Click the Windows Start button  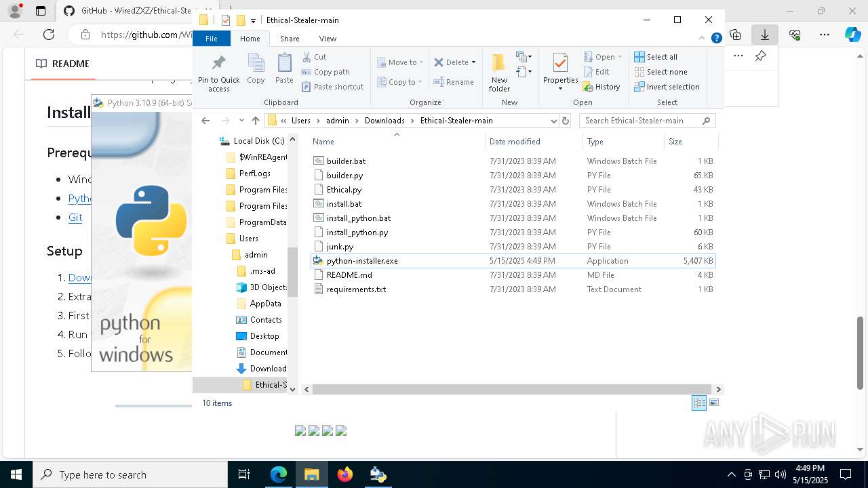pyautogui.click(x=16, y=474)
